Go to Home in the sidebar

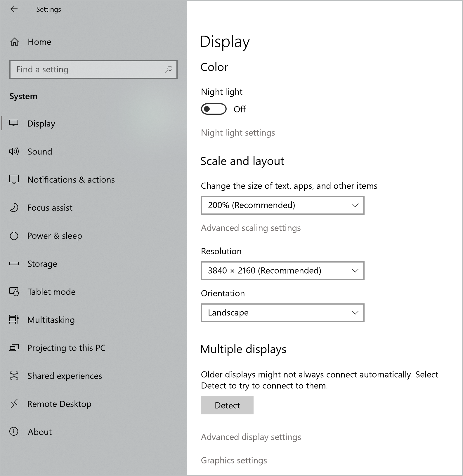tap(39, 42)
